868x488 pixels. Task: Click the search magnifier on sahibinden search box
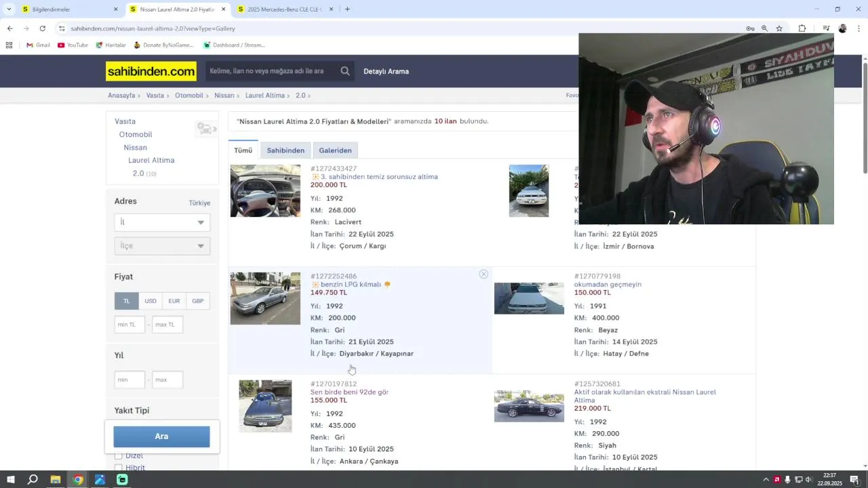[x=345, y=71]
